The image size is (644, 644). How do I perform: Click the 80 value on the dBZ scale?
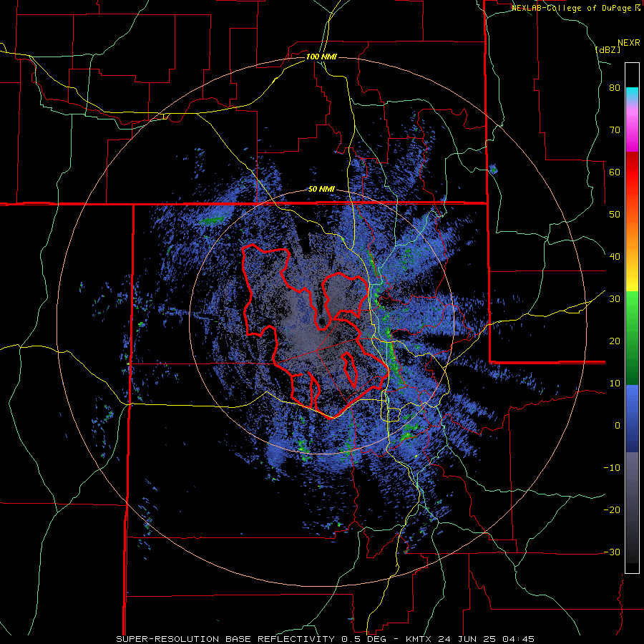[615, 88]
